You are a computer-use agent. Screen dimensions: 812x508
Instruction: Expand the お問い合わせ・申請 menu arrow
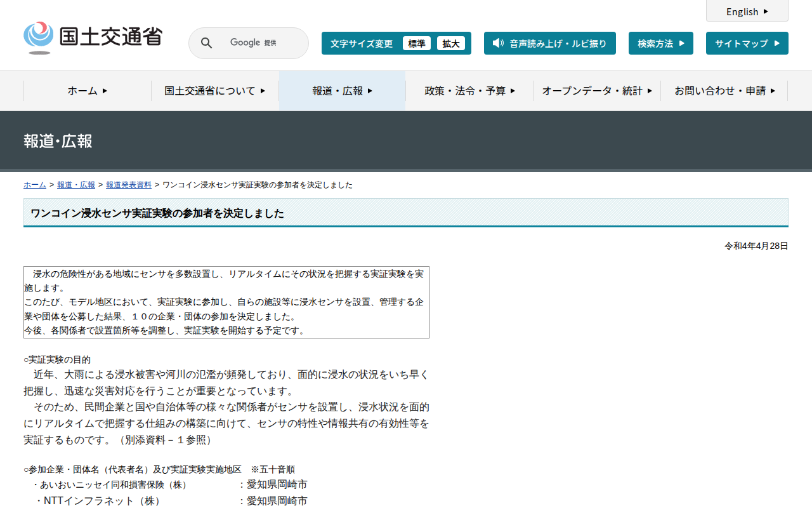pyautogui.click(x=773, y=91)
